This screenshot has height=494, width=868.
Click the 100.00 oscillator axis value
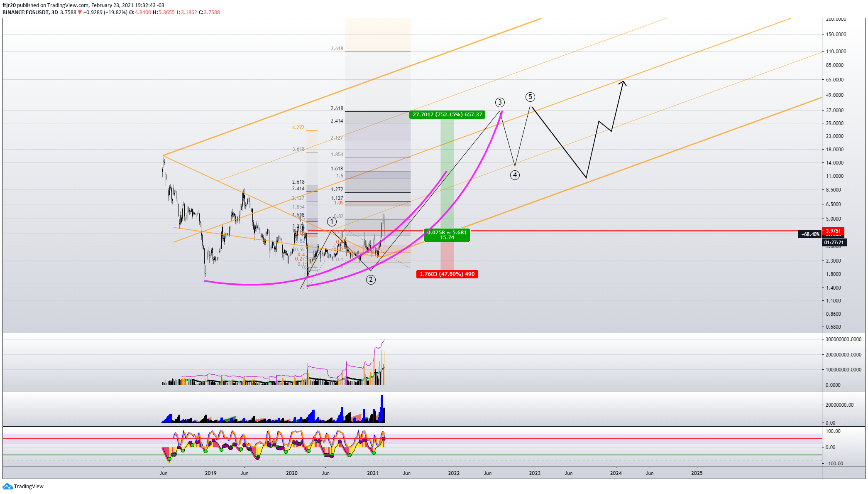click(x=833, y=431)
